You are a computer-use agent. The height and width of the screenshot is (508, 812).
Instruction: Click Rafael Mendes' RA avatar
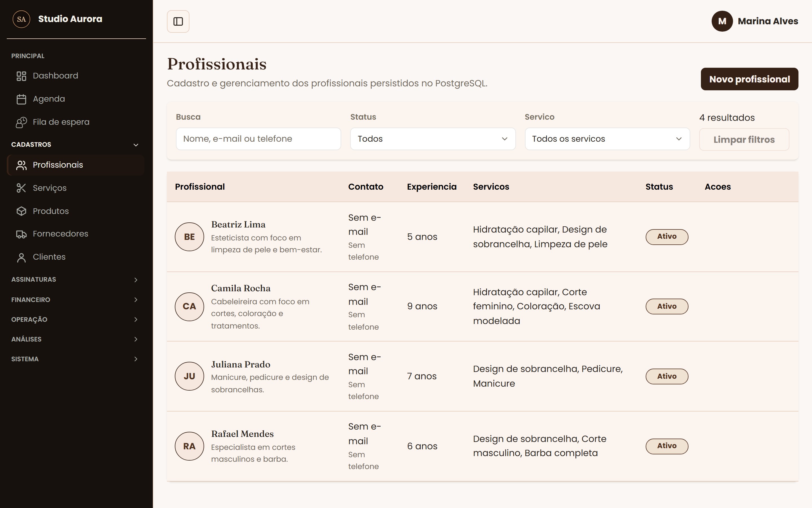click(x=189, y=446)
